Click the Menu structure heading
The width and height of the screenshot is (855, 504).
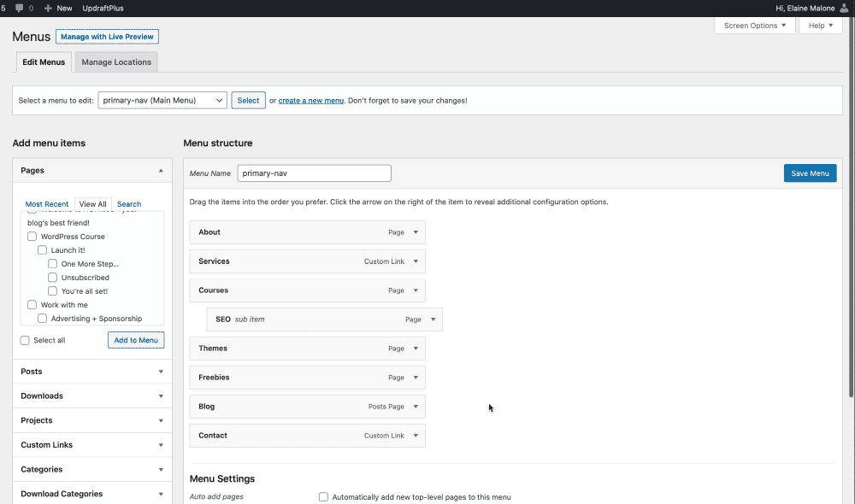click(217, 144)
